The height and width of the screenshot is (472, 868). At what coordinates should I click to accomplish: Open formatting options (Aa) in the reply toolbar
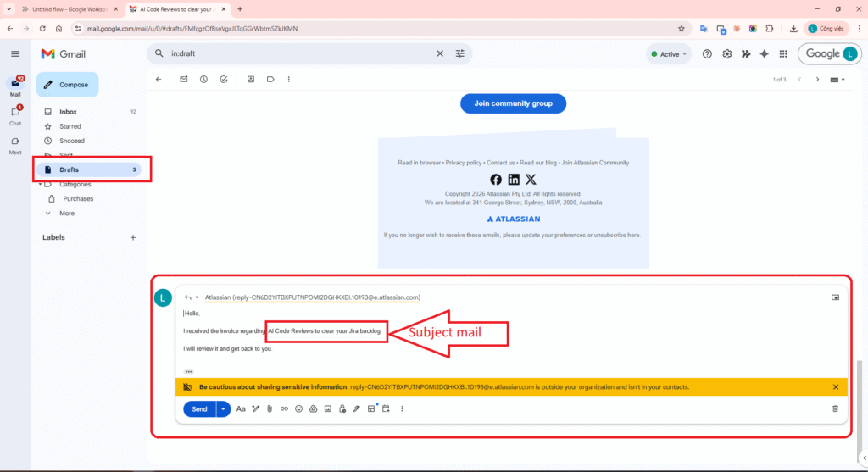241,408
